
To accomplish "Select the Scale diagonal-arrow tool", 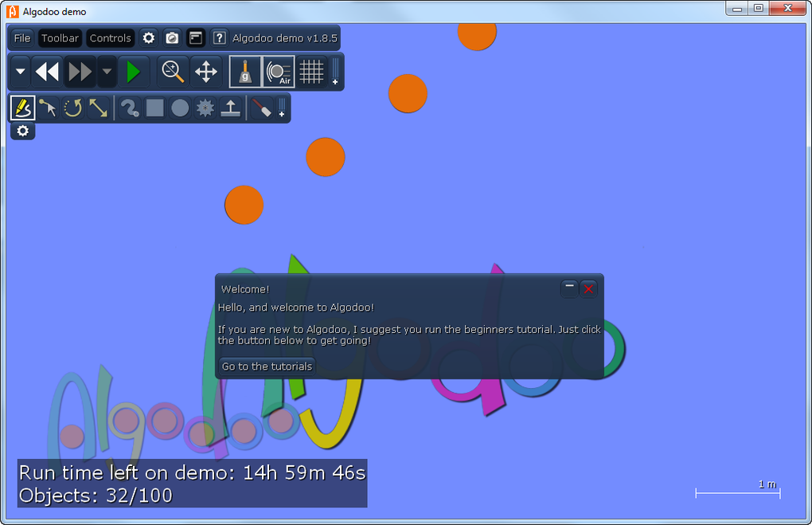I will [x=98, y=108].
